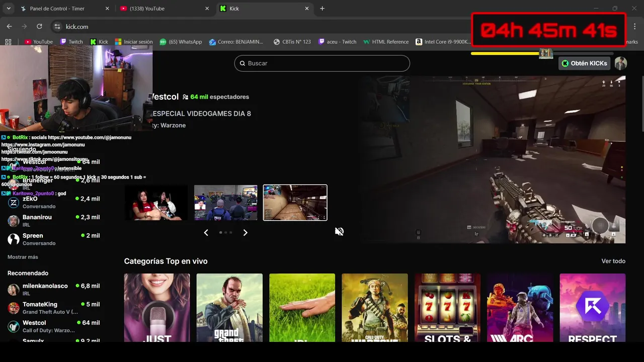Open the CBTis N° 123 bookmark
The image size is (644, 362).
[x=292, y=42]
